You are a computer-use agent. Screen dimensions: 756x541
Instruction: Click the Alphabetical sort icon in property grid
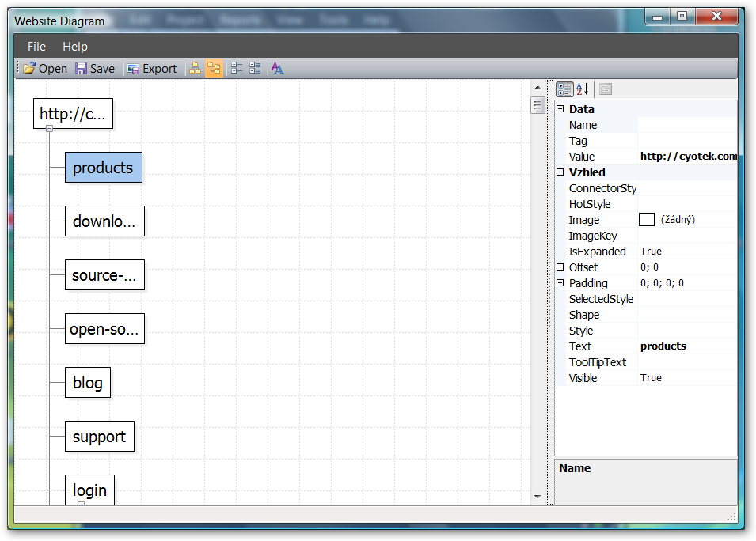click(x=583, y=89)
